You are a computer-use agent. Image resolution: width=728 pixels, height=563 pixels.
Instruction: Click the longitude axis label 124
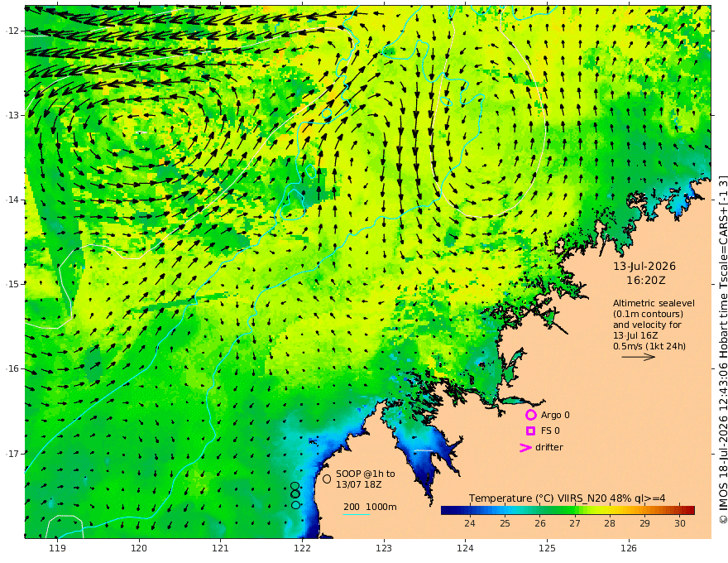click(466, 548)
